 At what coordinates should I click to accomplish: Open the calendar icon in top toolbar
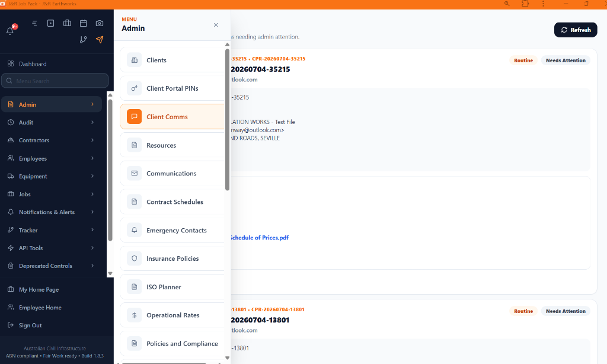[83, 23]
